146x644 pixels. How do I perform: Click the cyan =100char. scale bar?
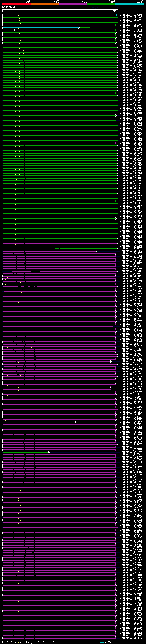tap(102, 642)
